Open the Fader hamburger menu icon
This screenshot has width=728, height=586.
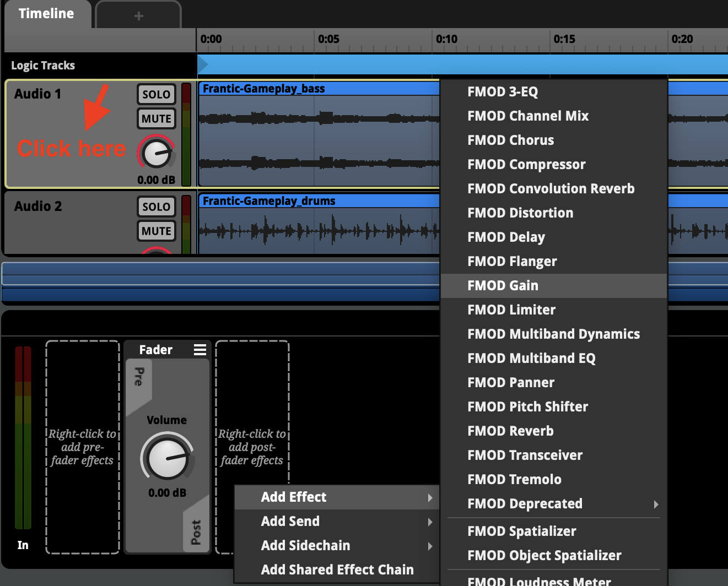click(x=200, y=350)
